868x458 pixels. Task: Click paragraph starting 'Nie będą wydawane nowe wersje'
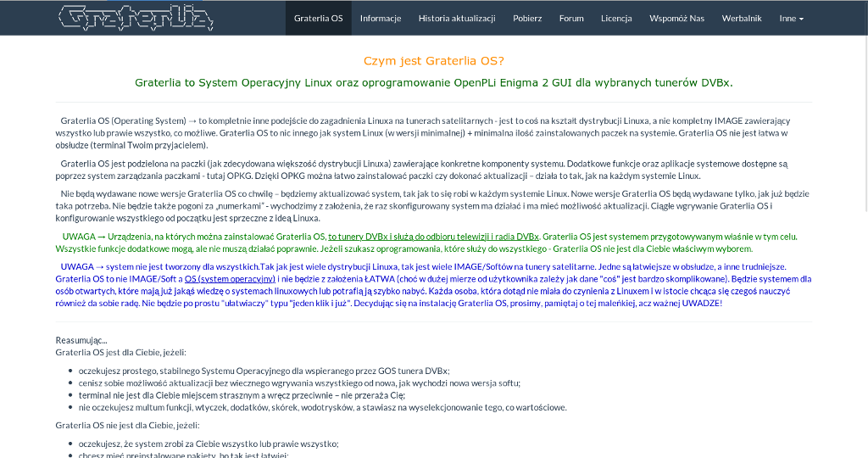pyautogui.click(x=433, y=206)
